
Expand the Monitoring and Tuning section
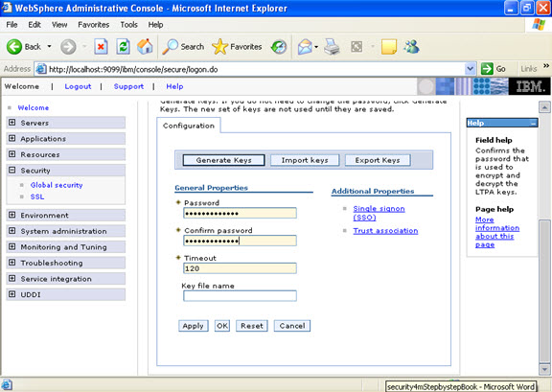pos(11,246)
